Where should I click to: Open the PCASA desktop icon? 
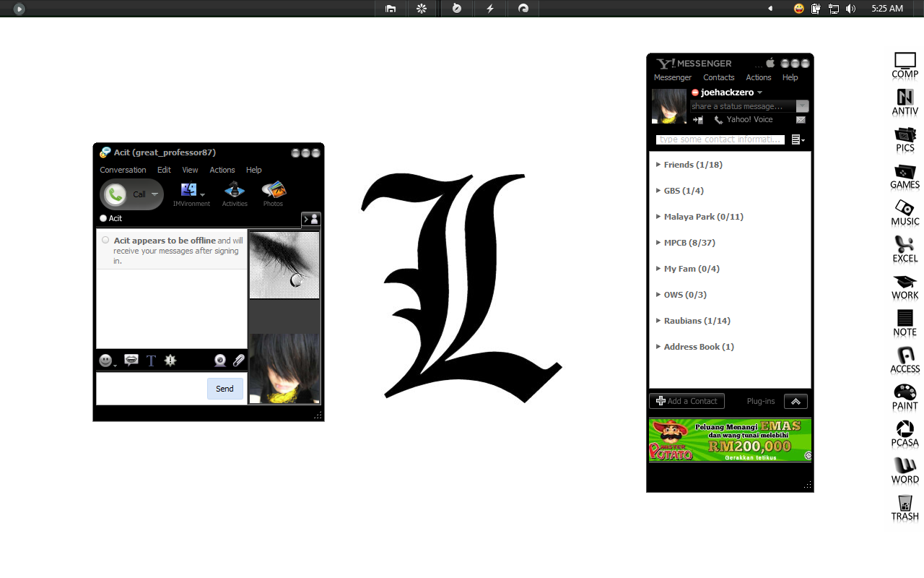pyautogui.click(x=905, y=433)
